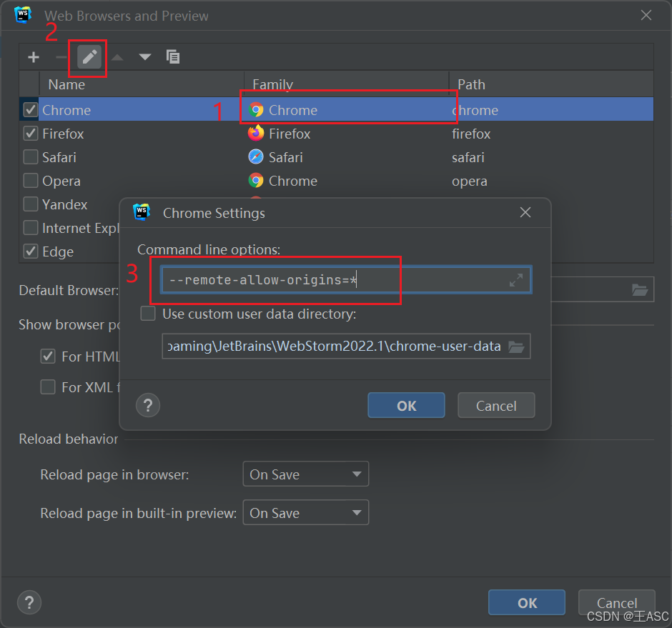Click Cancel in Chrome Settings dialog

click(x=496, y=406)
